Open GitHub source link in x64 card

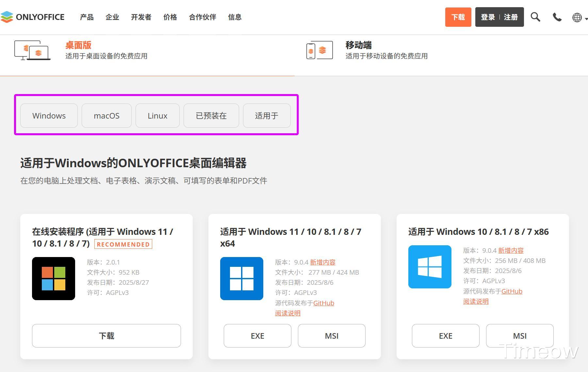pos(324,303)
